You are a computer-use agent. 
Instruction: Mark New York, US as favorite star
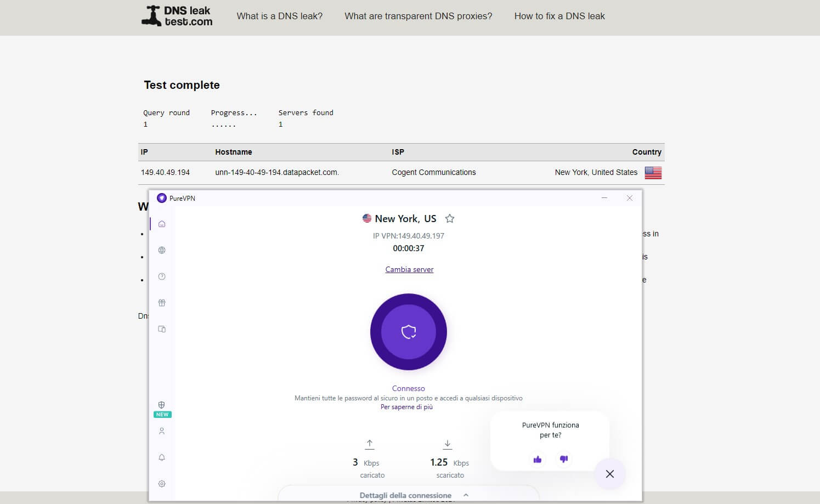coord(450,218)
